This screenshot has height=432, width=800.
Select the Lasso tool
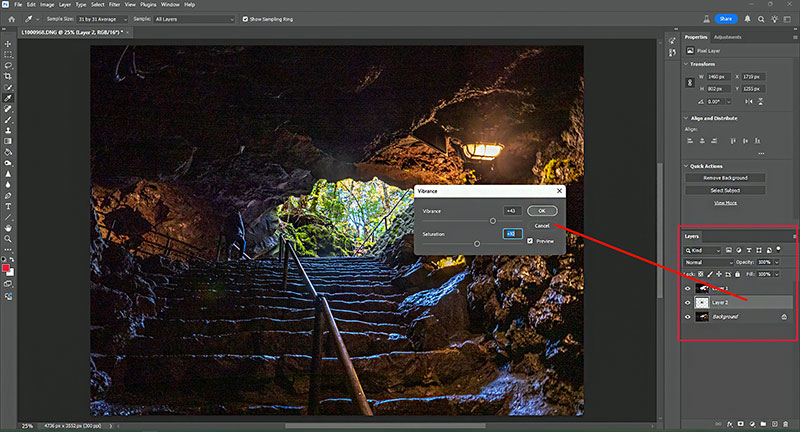pos(8,65)
